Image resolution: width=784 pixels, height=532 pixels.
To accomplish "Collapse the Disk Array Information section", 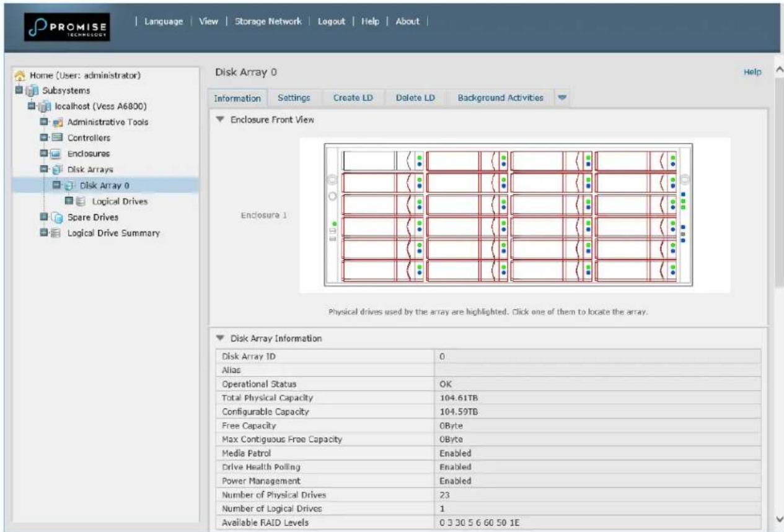I will tap(220, 339).
